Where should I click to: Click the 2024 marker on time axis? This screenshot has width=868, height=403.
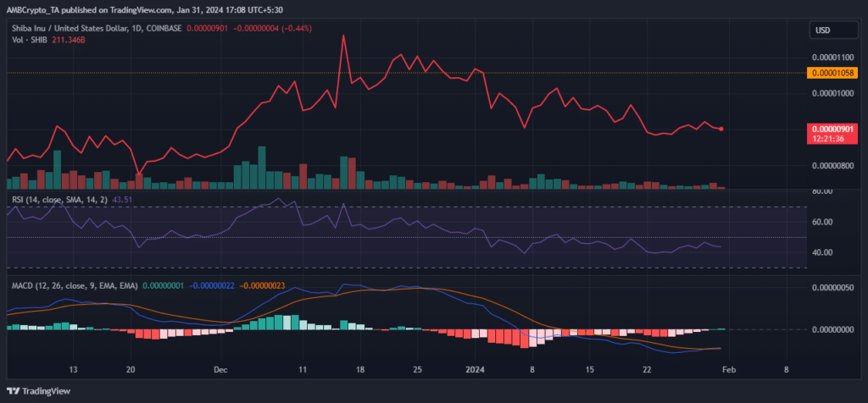(476, 370)
